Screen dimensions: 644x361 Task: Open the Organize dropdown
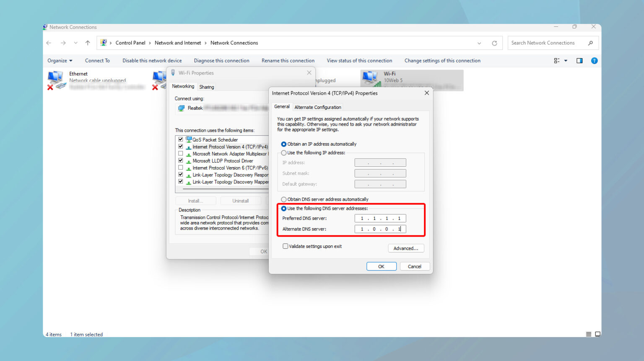60,60
